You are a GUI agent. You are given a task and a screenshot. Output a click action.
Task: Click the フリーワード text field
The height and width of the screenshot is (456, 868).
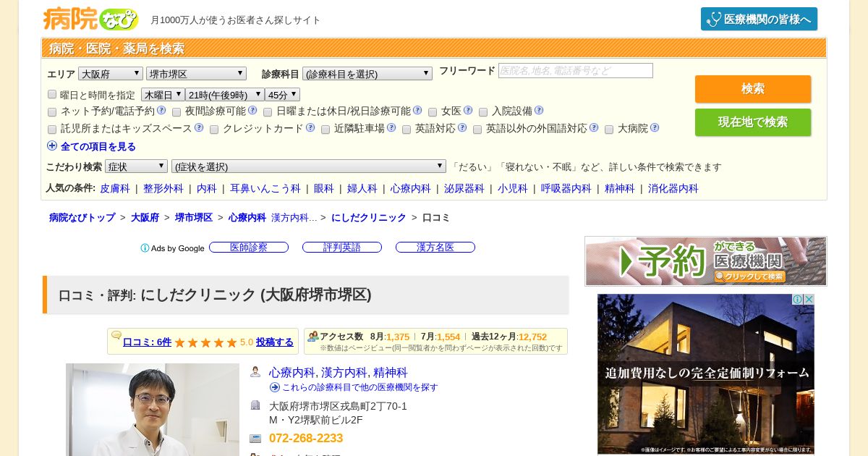(x=576, y=71)
